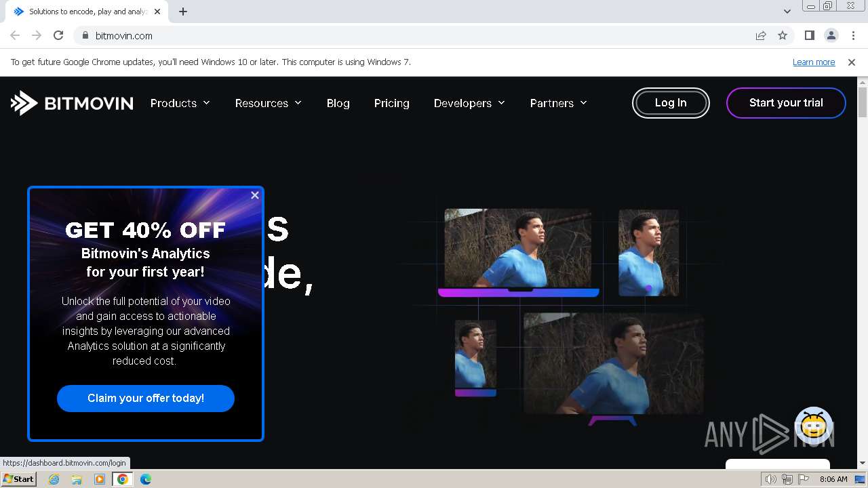Select the Solutions to encode tab
The image size is (868, 488).
pyautogui.click(x=87, y=12)
